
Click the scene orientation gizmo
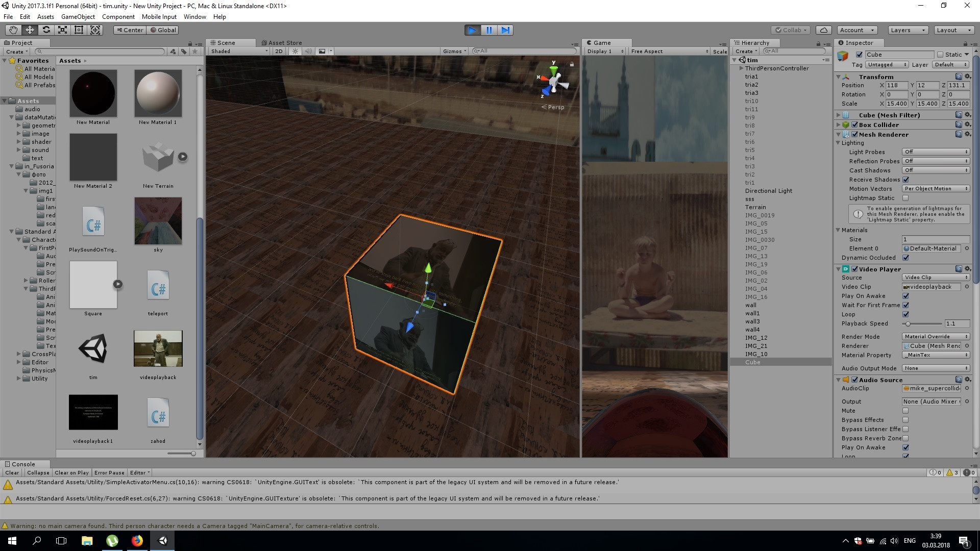point(554,82)
